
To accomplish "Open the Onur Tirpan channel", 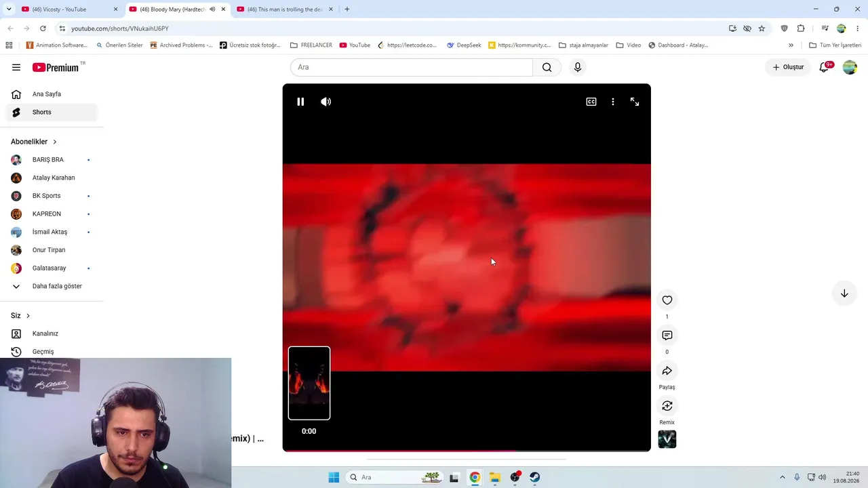I will click(52, 250).
